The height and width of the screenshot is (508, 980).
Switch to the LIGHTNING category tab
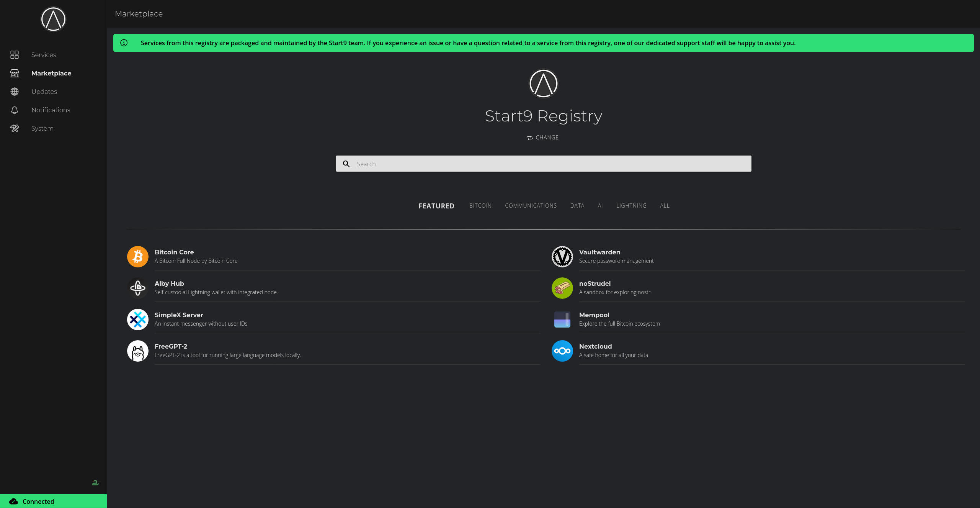[x=631, y=206]
